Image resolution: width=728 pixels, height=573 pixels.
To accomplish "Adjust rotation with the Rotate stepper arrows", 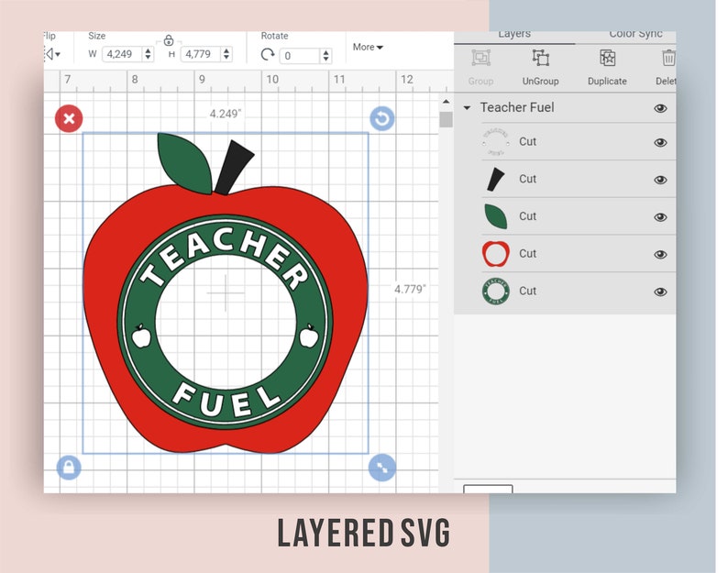I will [325, 56].
